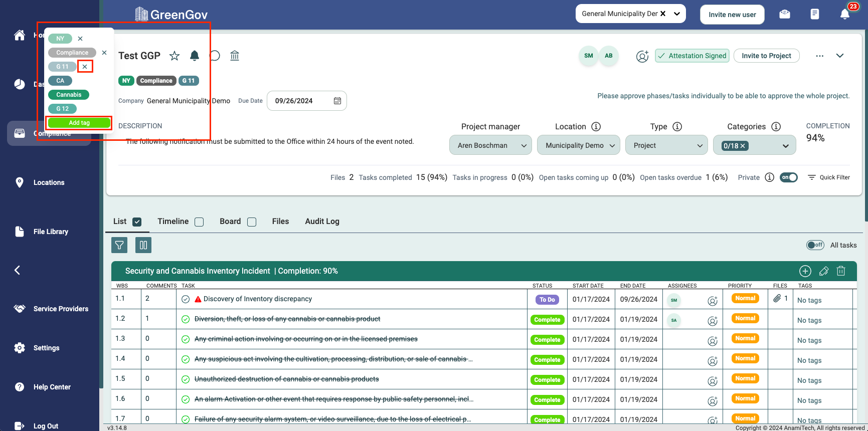Image resolution: width=868 pixels, height=431 pixels.
Task: Check the Timeline view checkbox
Action: pyautogui.click(x=199, y=222)
